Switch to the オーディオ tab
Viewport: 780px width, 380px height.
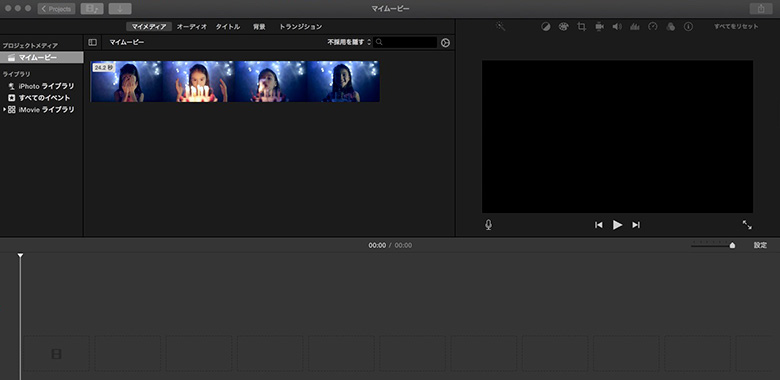pyautogui.click(x=192, y=27)
